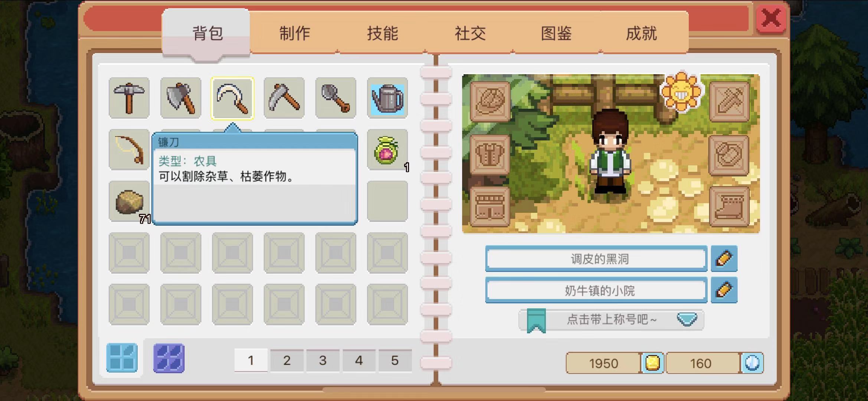Expand the title dropdown 点击带上称号吧
The height and width of the screenshot is (401, 868).
point(611,320)
